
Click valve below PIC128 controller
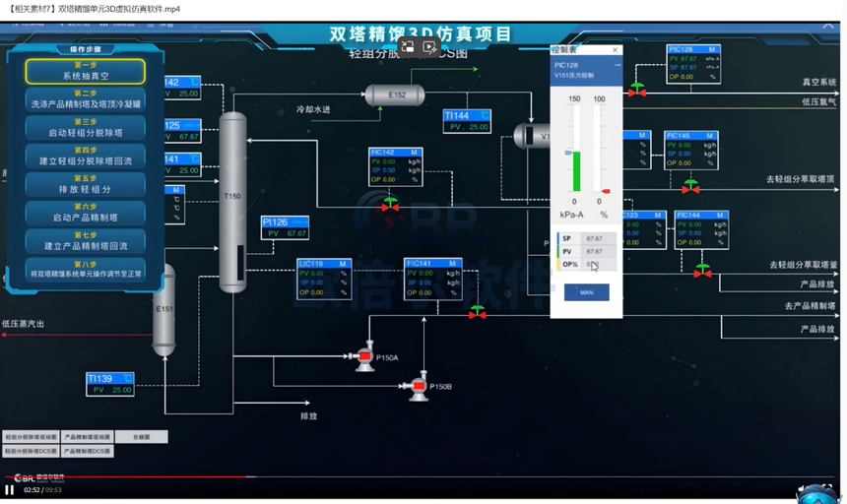[637, 90]
